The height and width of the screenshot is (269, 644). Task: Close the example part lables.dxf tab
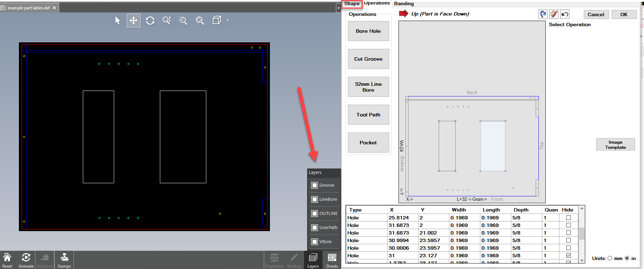coord(54,8)
